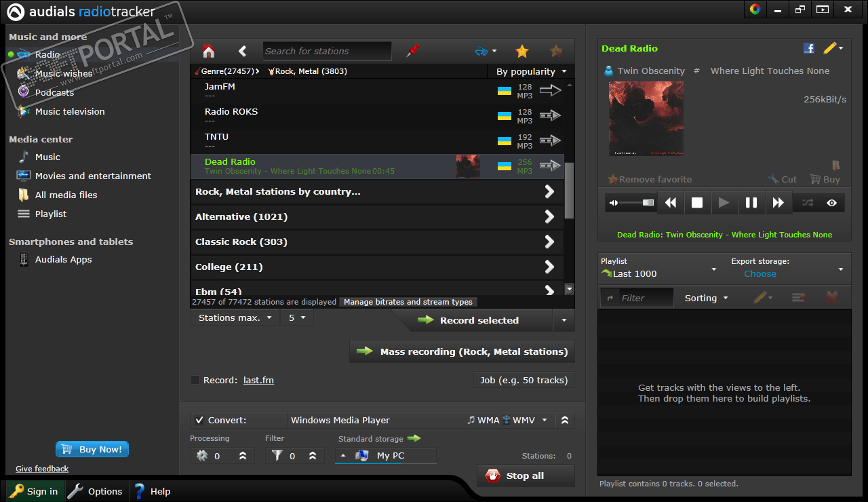
Task: Click the red pushpin icon
Action: pos(412,52)
